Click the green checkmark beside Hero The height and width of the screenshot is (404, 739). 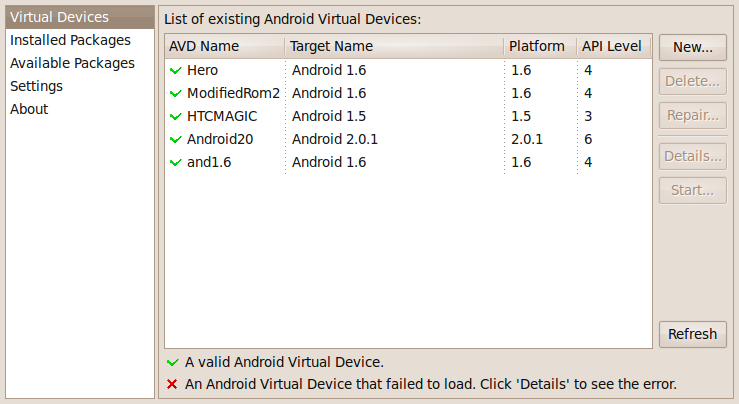point(175,71)
